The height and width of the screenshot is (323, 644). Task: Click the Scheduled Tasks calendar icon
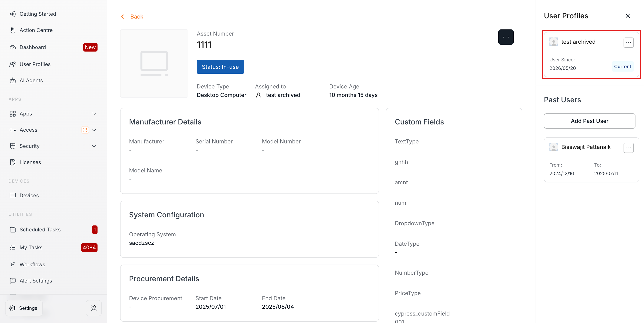pos(13,230)
